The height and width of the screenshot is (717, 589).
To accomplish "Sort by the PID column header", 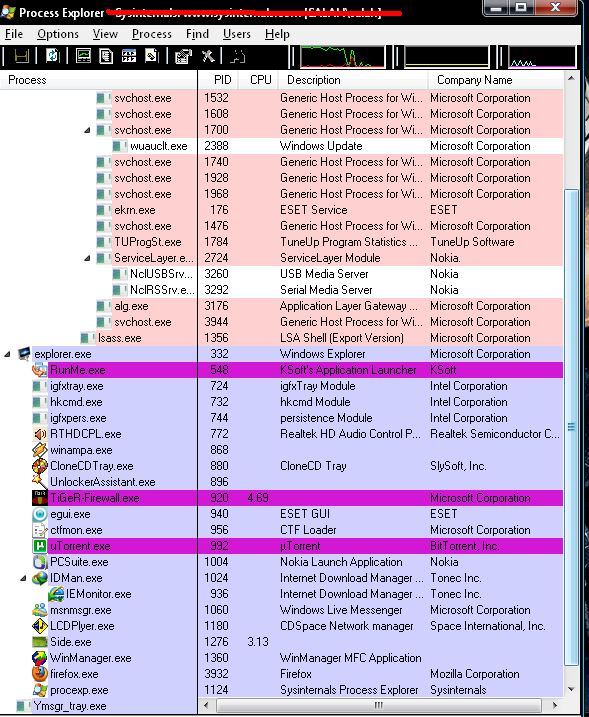I will [218, 80].
